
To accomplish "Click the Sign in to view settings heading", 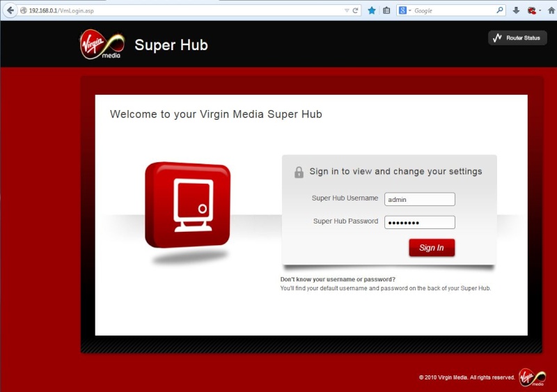I will point(395,172).
